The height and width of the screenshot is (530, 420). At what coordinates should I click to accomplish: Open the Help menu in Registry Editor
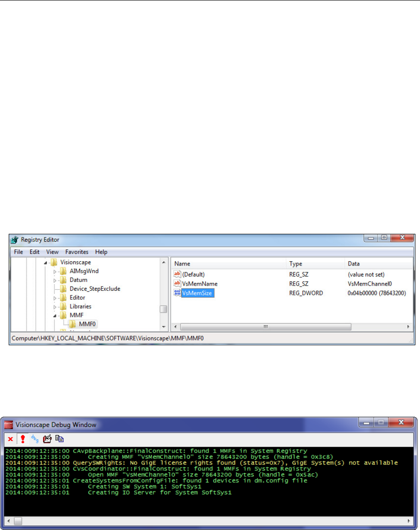pos(101,252)
